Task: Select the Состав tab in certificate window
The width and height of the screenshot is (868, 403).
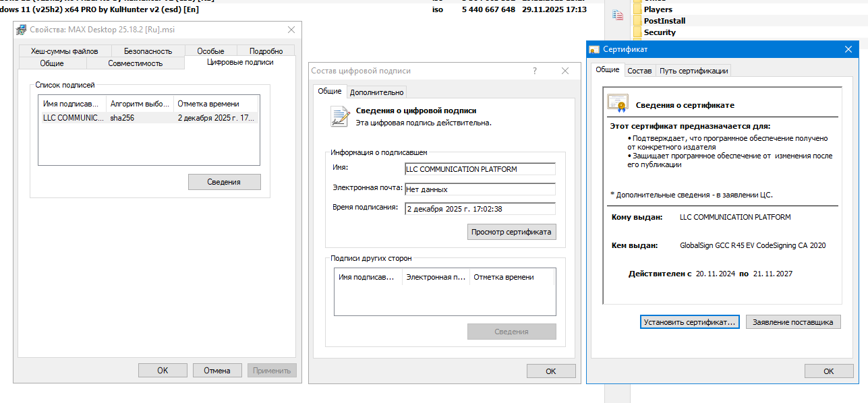Action: 639,71
